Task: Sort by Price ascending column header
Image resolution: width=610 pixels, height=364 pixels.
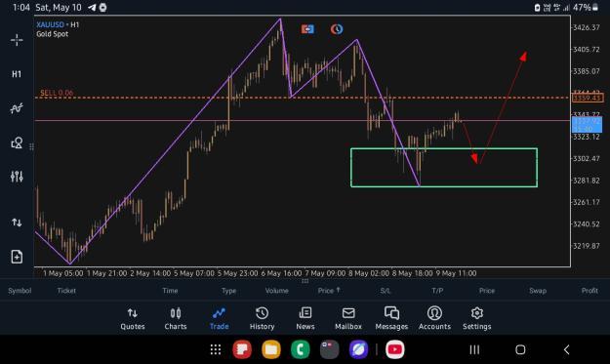Action: (329, 291)
